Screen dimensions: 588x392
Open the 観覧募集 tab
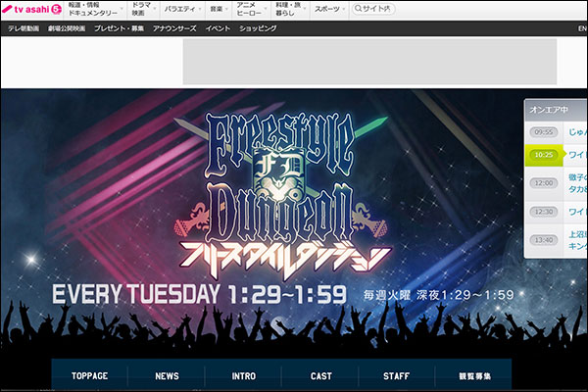pos(474,376)
